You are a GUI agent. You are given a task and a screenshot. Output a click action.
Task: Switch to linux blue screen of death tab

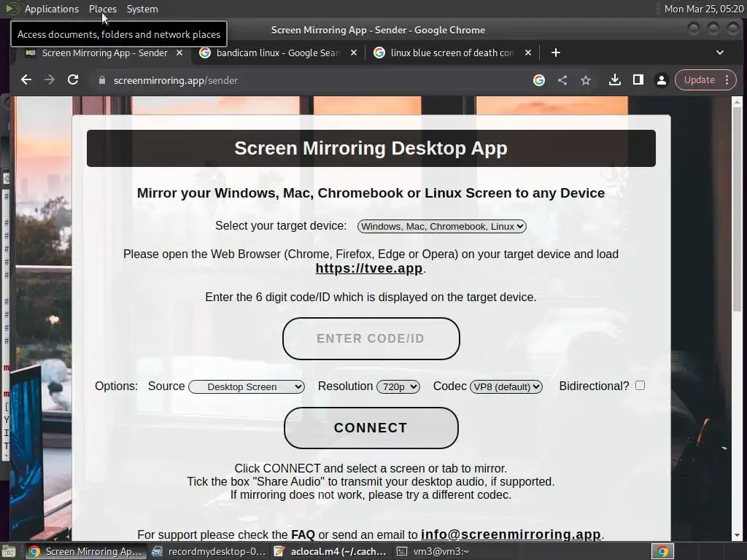point(452,52)
